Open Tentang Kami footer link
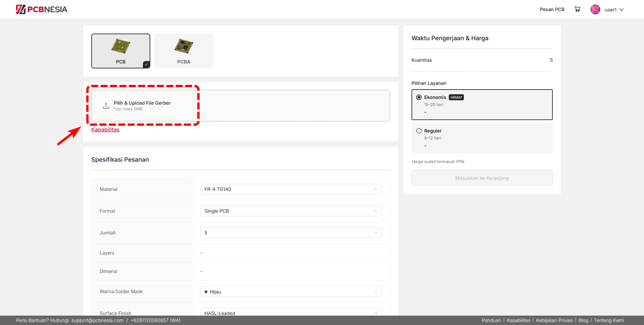644x325 pixels. tap(609, 320)
